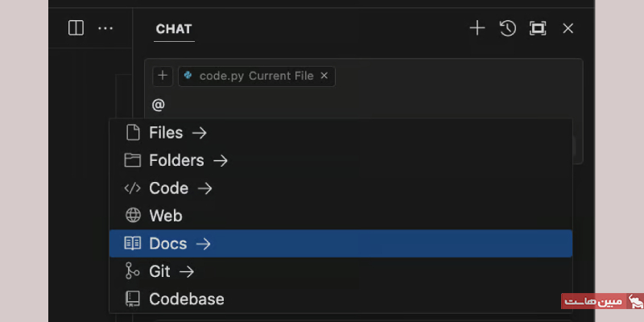The width and height of the screenshot is (644, 322).
Task: Click the Python file icon in chip
Action: (188, 76)
